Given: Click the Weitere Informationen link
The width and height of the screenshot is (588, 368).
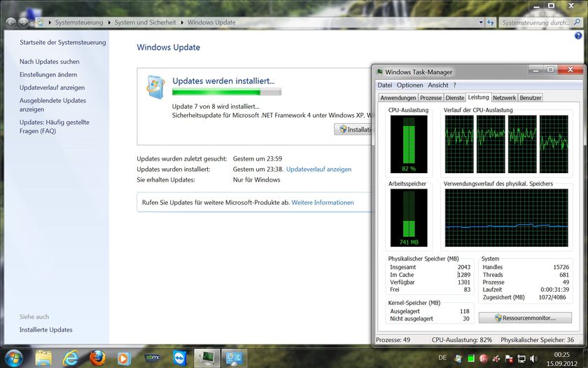Looking at the screenshot, I should 323,203.
